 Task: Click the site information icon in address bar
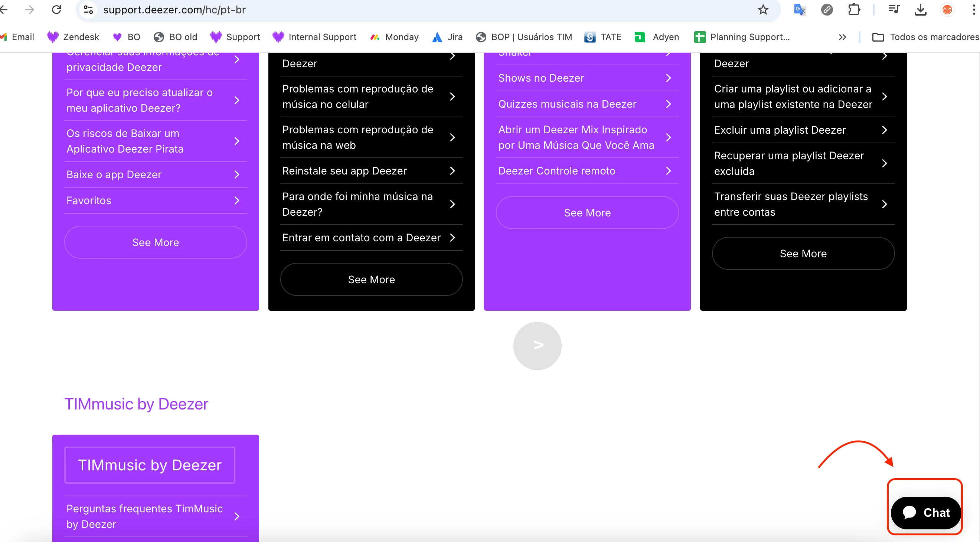[x=88, y=10]
